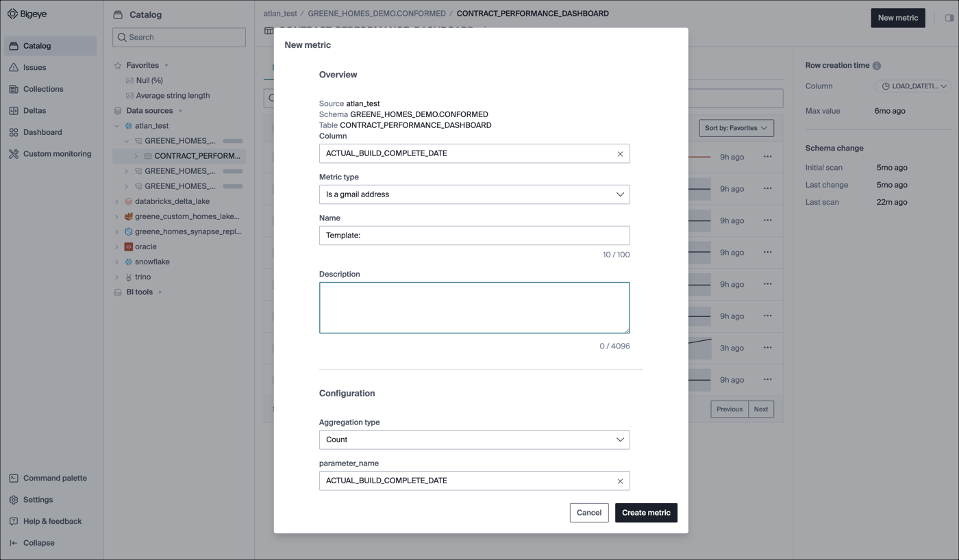Image resolution: width=959 pixels, height=560 pixels.
Task: Click the Name text field
Action: 474,236
